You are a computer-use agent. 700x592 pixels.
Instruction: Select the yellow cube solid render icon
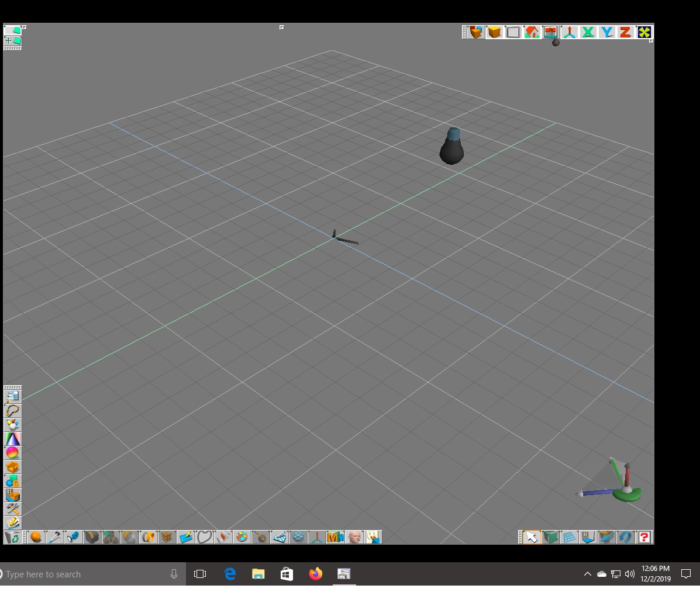(495, 32)
